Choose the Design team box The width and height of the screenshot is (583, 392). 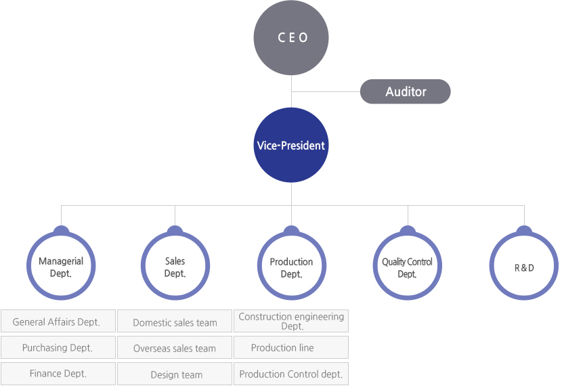(175, 374)
